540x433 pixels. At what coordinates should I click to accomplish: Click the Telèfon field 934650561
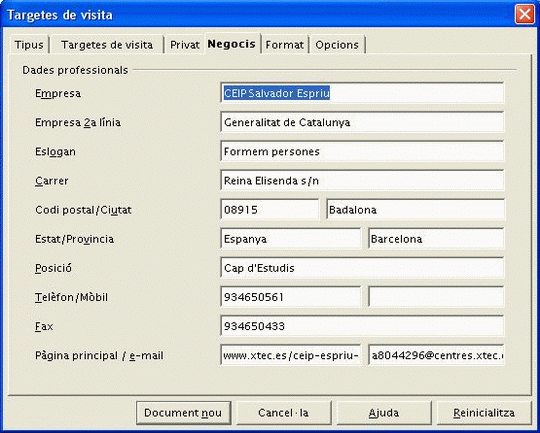pos(291,297)
